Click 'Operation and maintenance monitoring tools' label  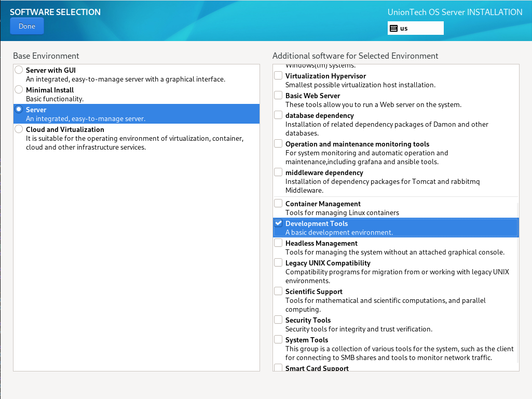pyautogui.click(x=357, y=144)
